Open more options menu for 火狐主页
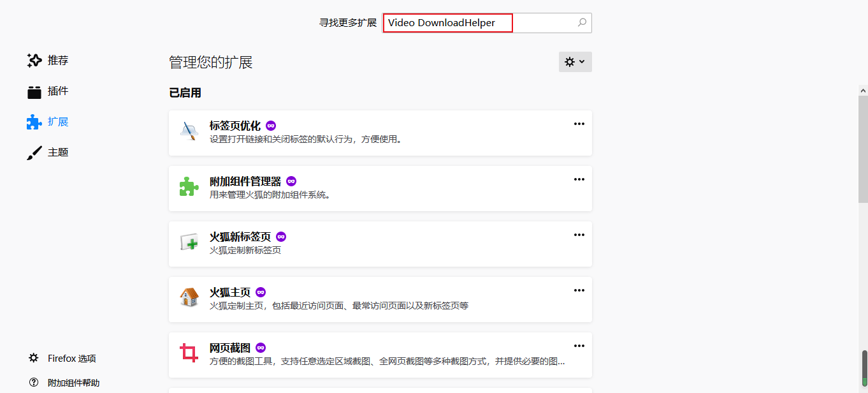Image resolution: width=868 pixels, height=393 pixels. 579,290
